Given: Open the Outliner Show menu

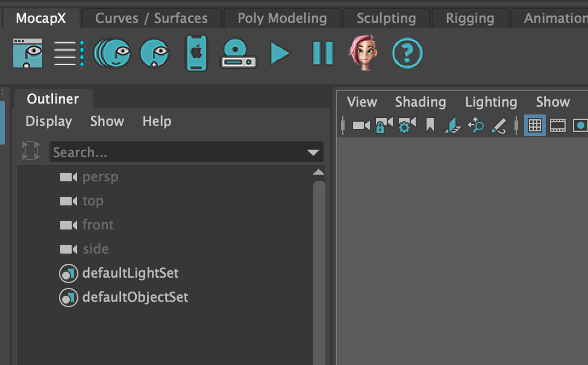Looking at the screenshot, I should (107, 121).
